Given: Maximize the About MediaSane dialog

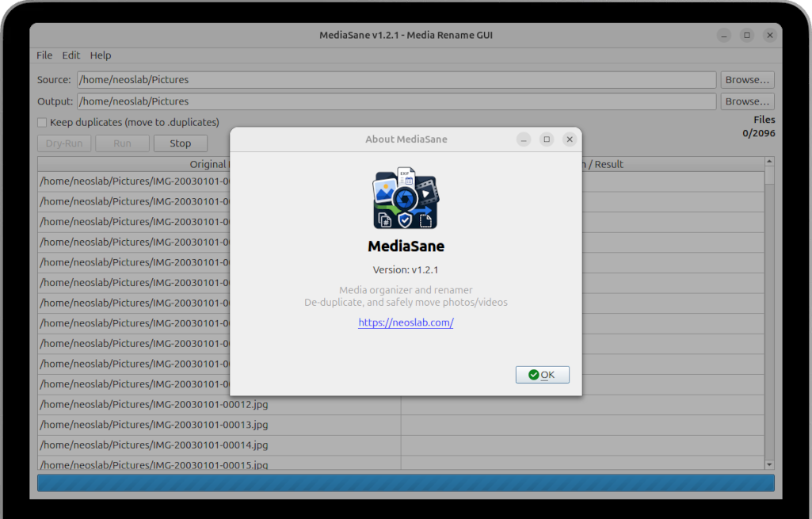Looking at the screenshot, I should [547, 139].
